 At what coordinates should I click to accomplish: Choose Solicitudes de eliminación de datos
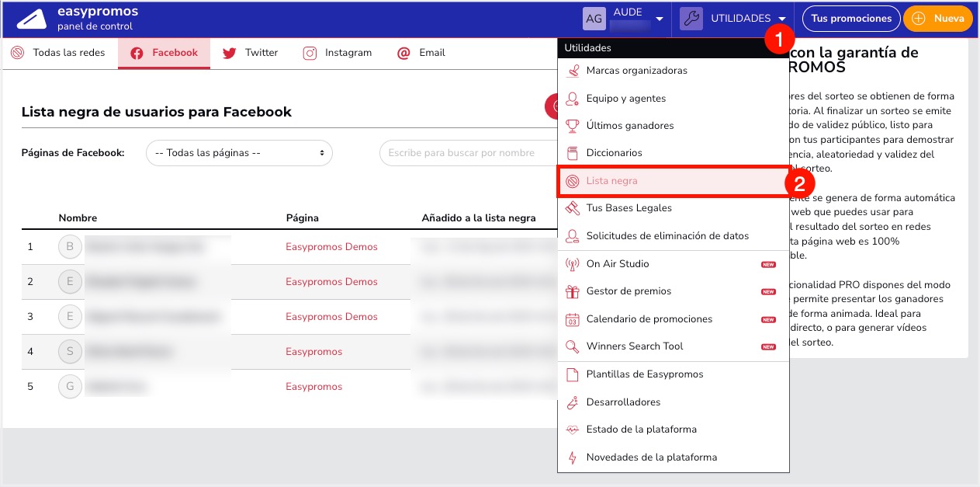pos(674,236)
